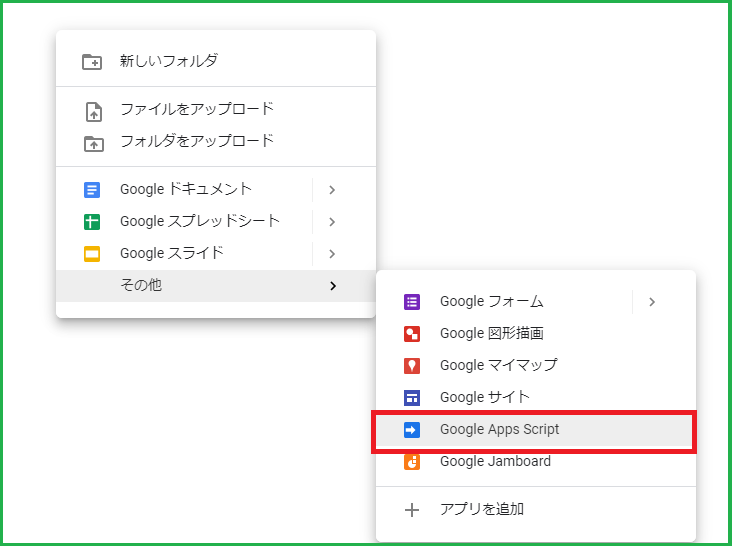This screenshot has width=732, height=546.
Task: Choose フォルダをアップロード option
Action: 216,141
